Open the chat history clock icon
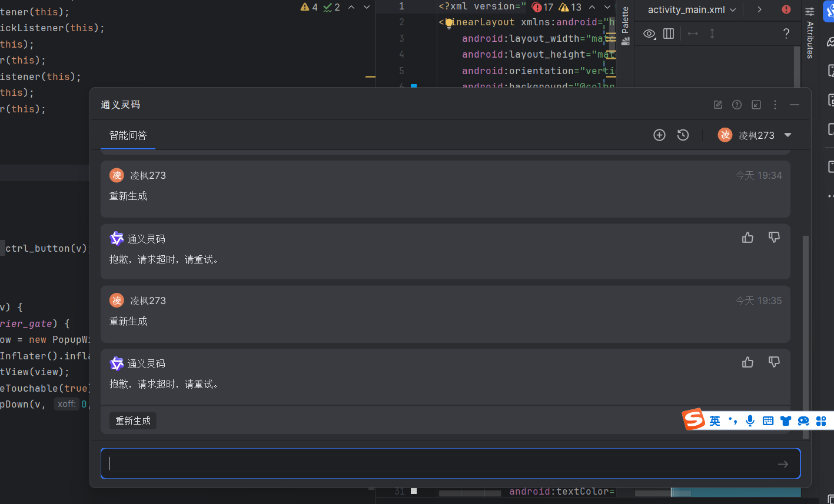Viewport: 834px width, 504px height. [683, 135]
